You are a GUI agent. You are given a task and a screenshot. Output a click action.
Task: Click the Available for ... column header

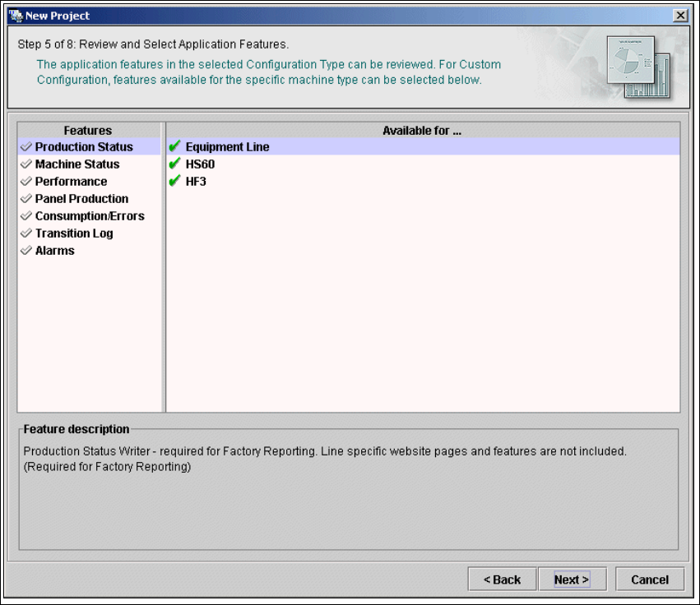coord(422,130)
